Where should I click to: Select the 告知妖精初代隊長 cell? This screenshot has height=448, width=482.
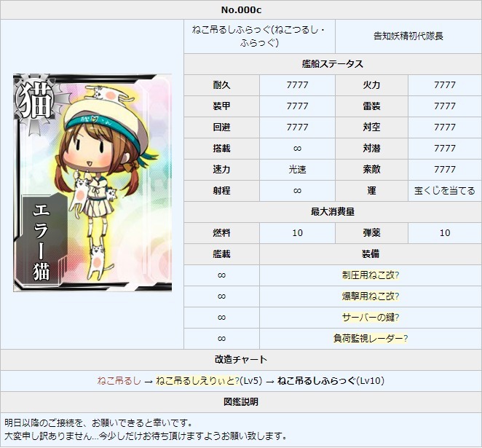click(408, 36)
